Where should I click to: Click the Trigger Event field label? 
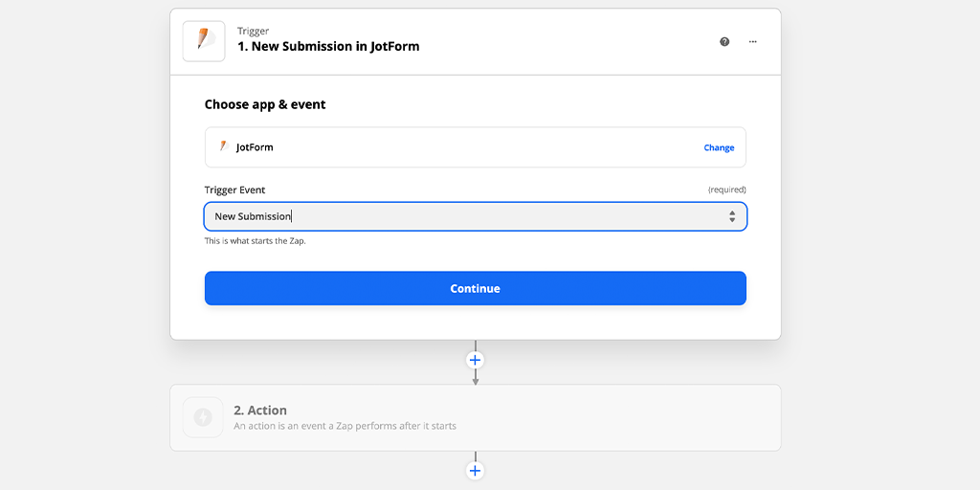[x=234, y=190]
